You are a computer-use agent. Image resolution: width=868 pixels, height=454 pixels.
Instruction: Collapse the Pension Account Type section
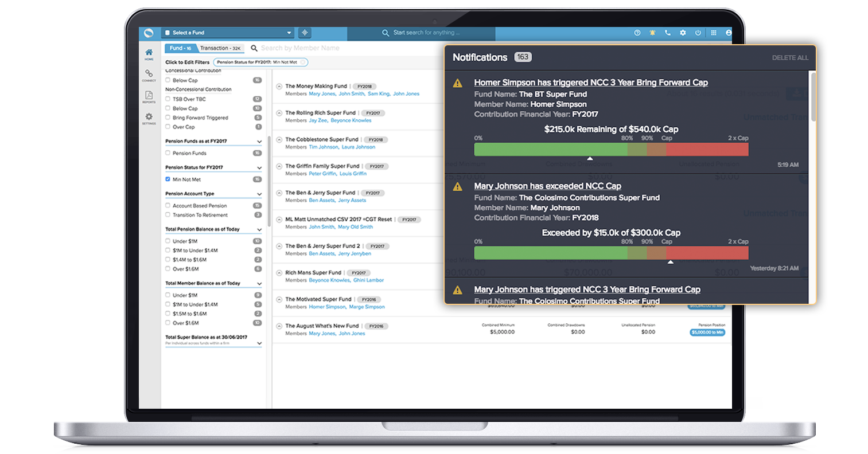tap(259, 194)
